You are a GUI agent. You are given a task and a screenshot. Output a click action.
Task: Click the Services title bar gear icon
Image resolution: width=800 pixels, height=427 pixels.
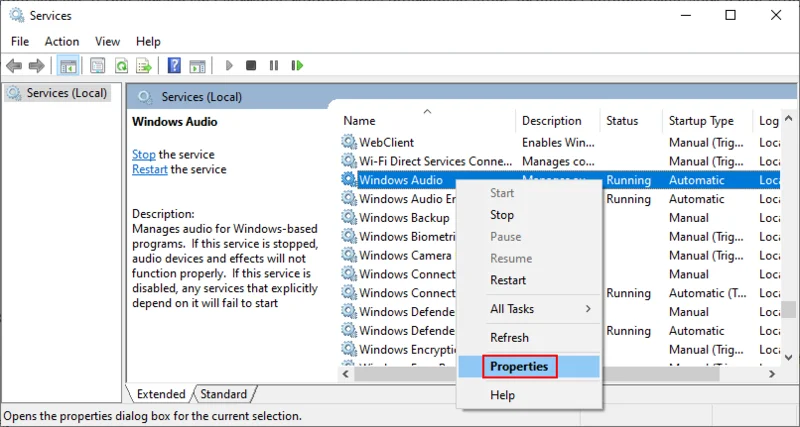[16, 15]
